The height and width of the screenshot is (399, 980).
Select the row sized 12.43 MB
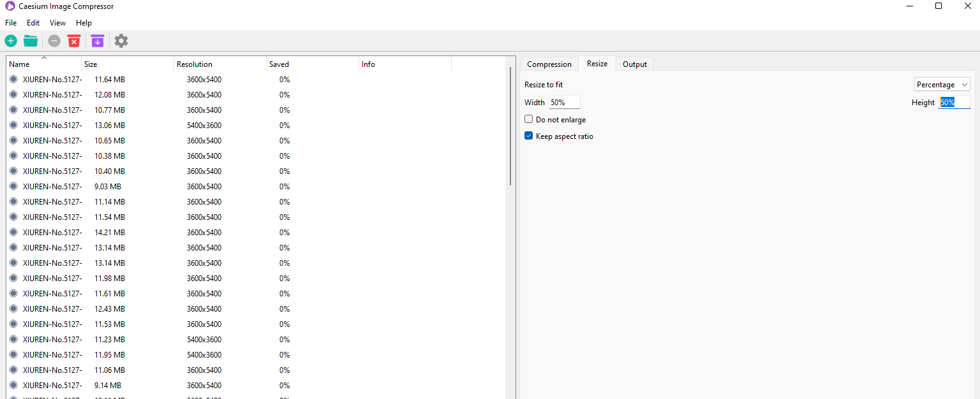(x=255, y=309)
